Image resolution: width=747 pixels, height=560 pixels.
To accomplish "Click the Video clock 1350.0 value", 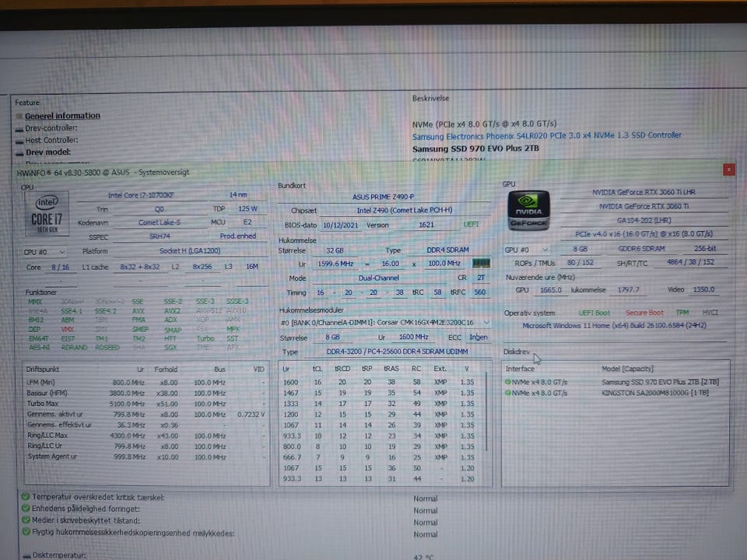I will (x=703, y=289).
